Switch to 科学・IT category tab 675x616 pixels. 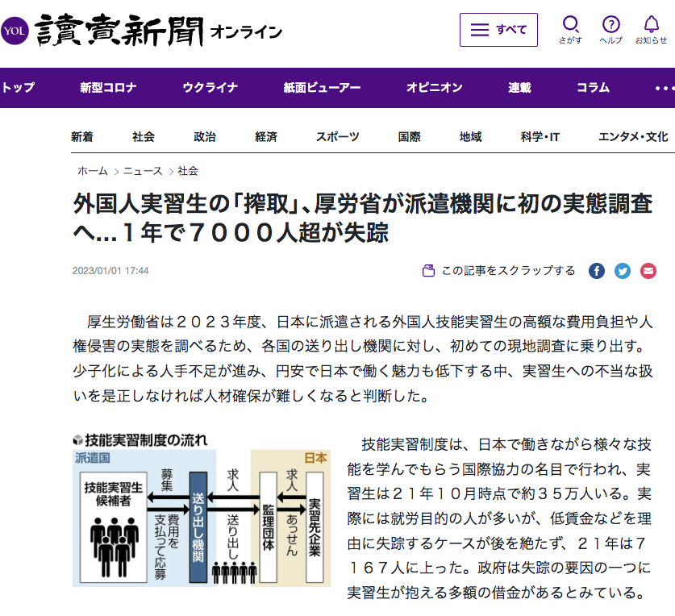tap(540, 137)
